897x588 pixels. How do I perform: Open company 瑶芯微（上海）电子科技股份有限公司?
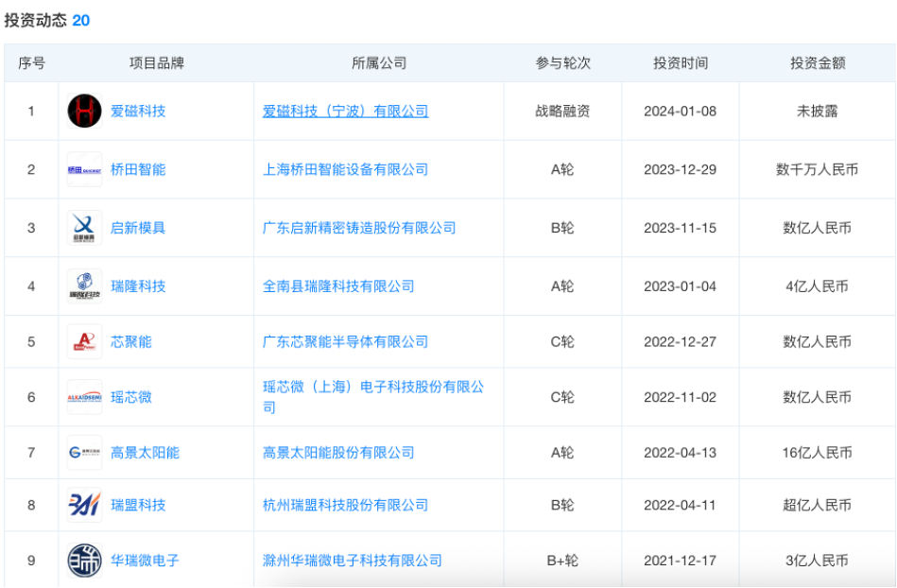[373, 397]
